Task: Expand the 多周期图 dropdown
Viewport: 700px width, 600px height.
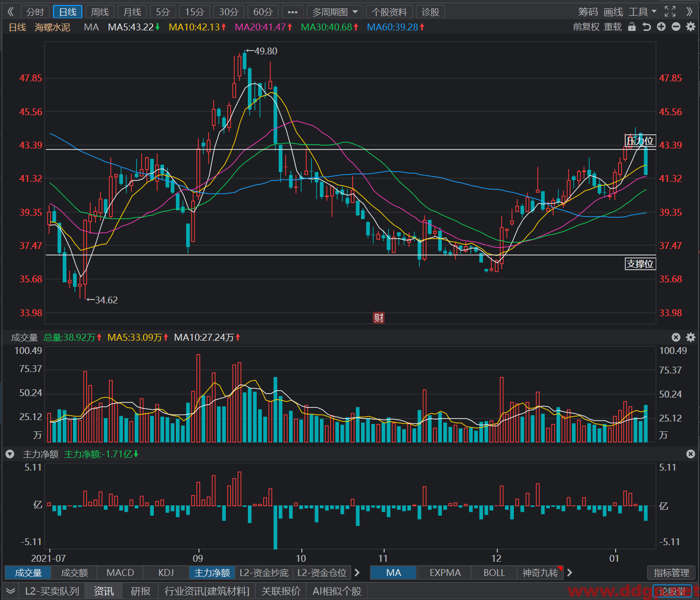Action: point(336,12)
